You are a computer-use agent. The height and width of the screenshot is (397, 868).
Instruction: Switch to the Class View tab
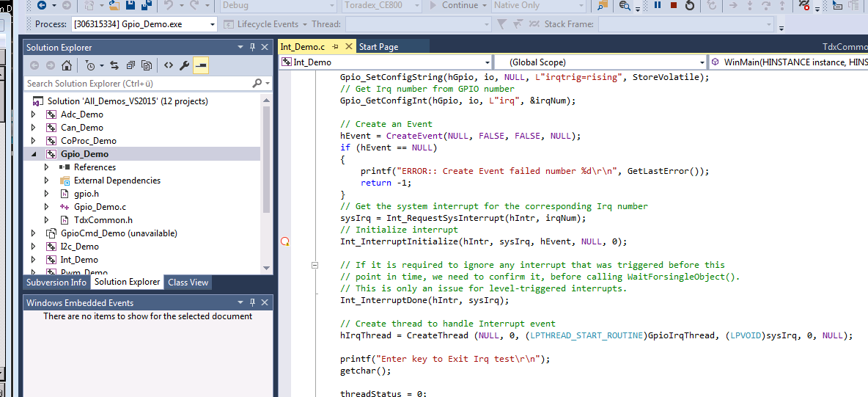point(188,283)
